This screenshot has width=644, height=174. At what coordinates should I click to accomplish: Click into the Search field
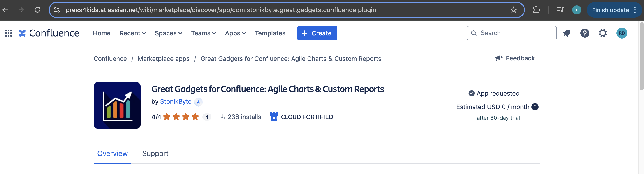point(512,33)
